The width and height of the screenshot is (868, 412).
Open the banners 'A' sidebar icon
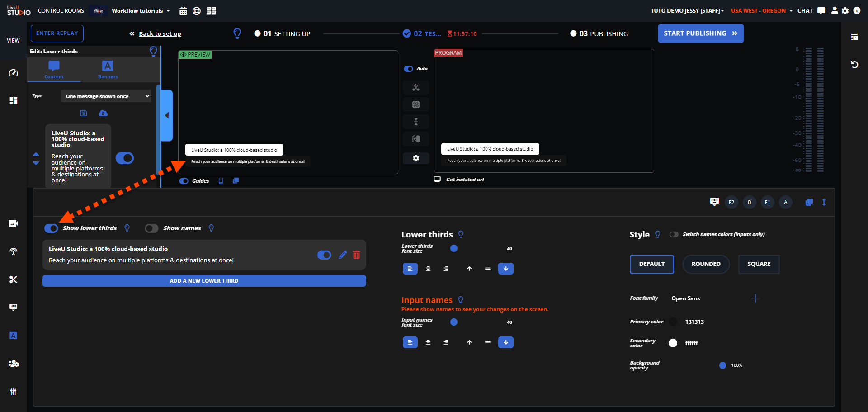coord(14,336)
